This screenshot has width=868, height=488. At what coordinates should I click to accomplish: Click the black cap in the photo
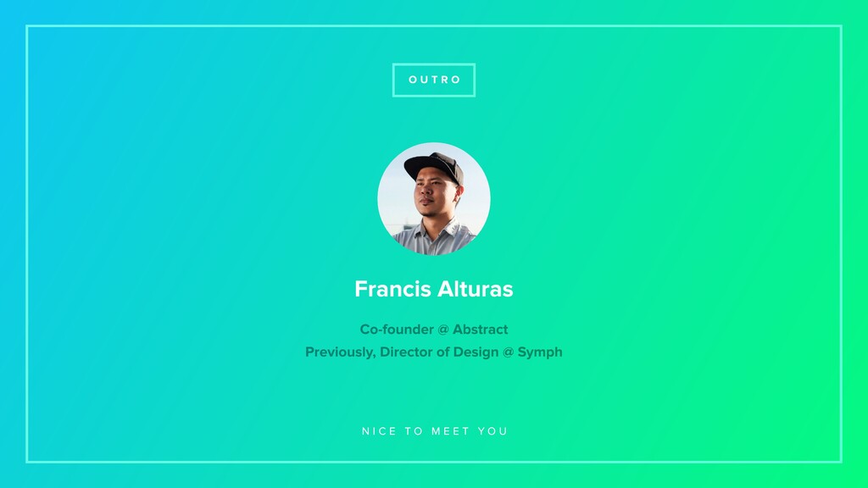click(435, 167)
